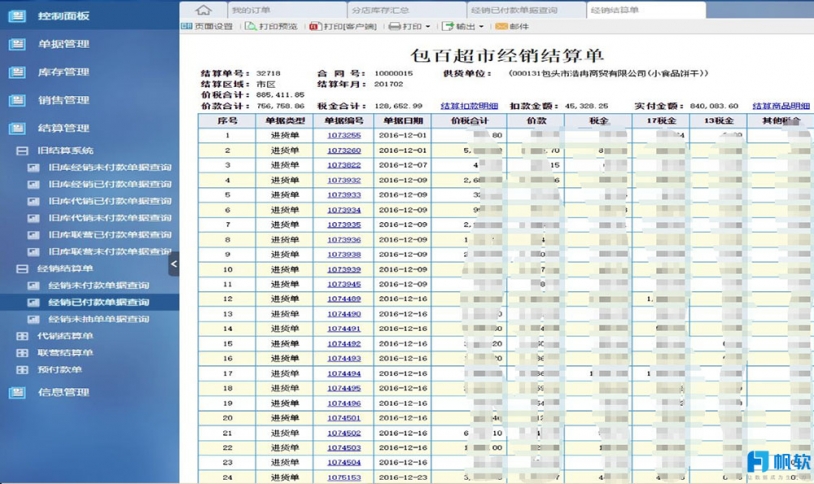Open document number 1073260 link
The image size is (814, 484).
(344, 150)
